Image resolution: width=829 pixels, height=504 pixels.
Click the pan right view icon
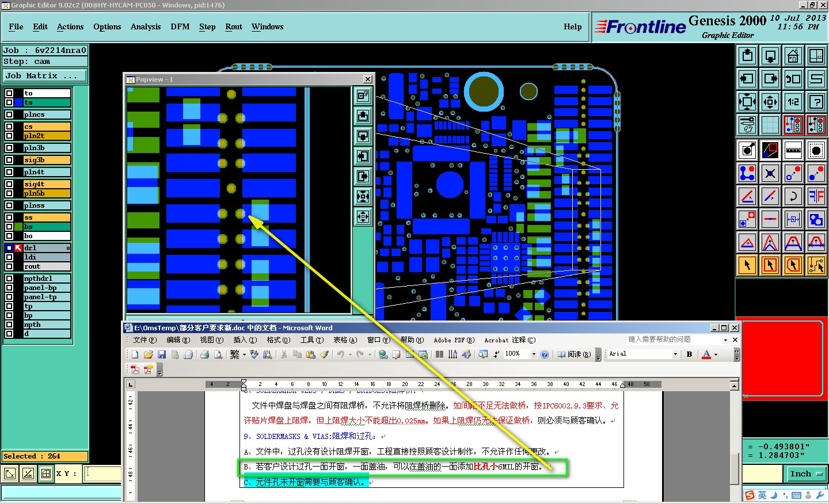[x=770, y=79]
